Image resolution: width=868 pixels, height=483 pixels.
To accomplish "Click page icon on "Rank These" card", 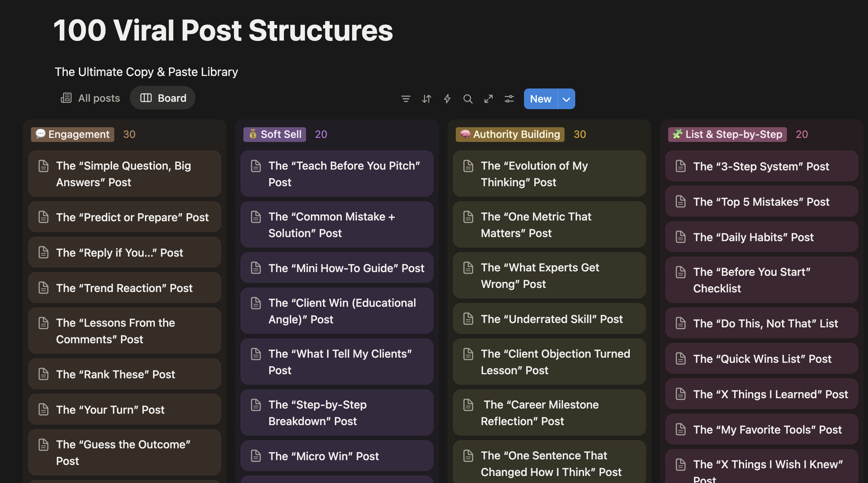I will coord(44,374).
